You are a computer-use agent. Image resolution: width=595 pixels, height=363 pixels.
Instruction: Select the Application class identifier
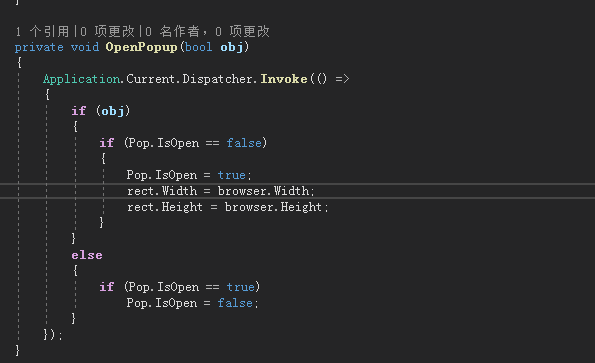(82, 79)
